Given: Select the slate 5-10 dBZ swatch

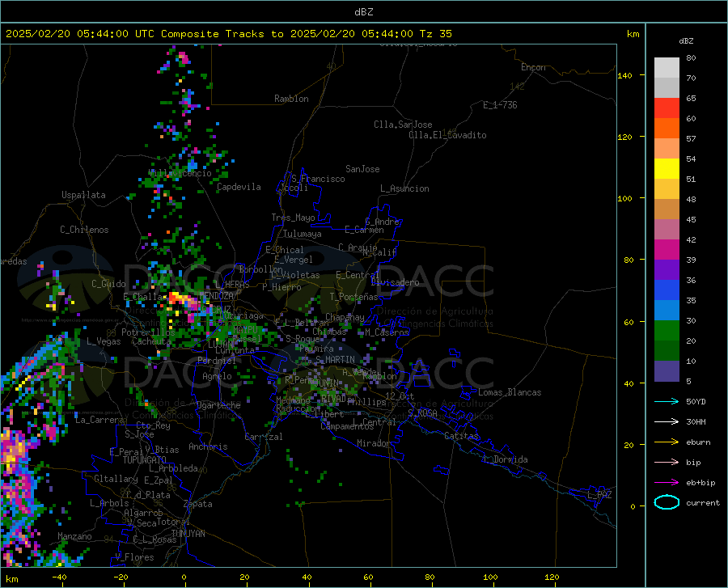Looking at the screenshot, I should (667, 370).
